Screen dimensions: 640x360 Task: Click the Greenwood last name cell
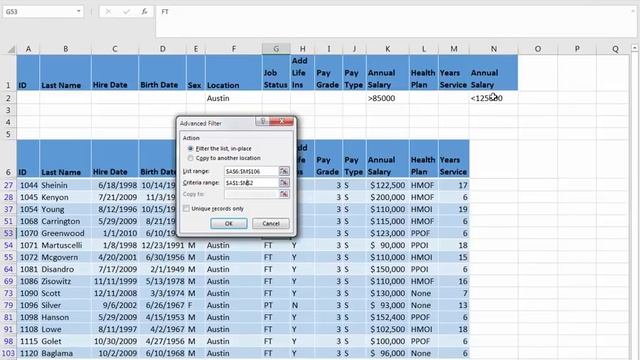(x=65, y=233)
